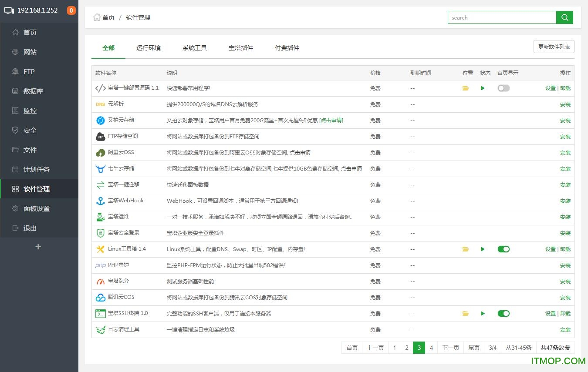The image size is (588, 372).
Task: Open the 数据库 database sidebar icon
Action: tap(17, 91)
